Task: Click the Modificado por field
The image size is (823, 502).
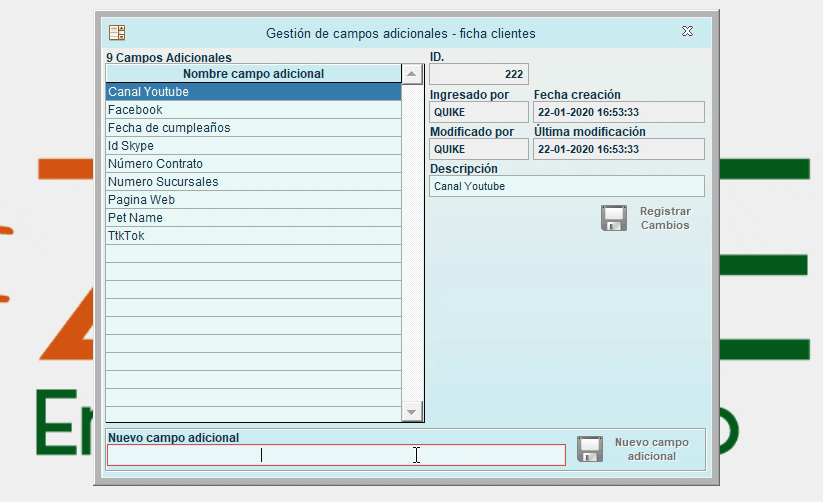Action: click(x=479, y=149)
